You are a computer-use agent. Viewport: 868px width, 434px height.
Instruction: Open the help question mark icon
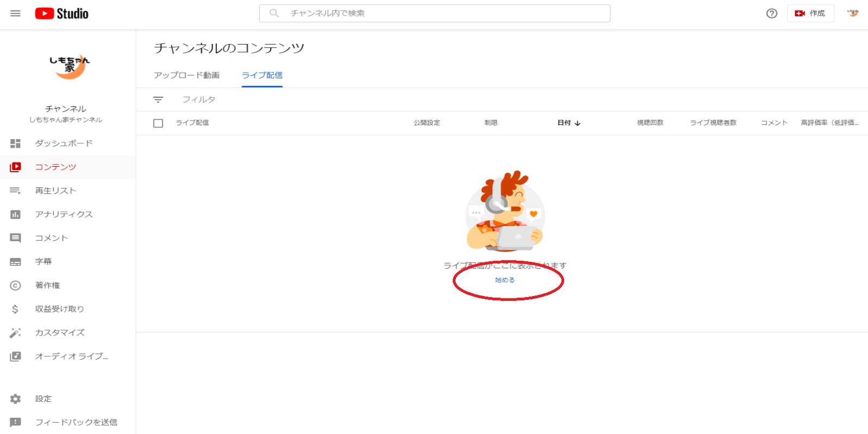coord(771,14)
